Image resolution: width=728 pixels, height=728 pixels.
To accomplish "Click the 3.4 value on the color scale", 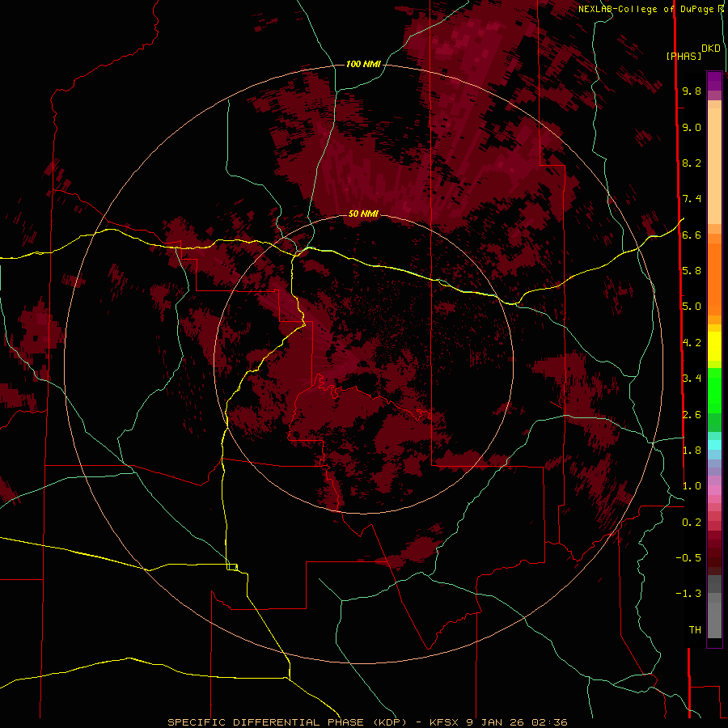I will [x=692, y=379].
